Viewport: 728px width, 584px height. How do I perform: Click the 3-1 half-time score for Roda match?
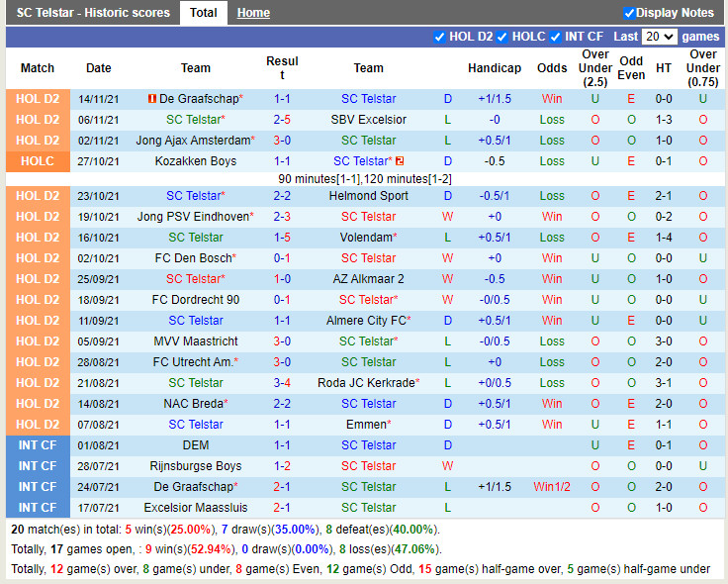pos(664,383)
